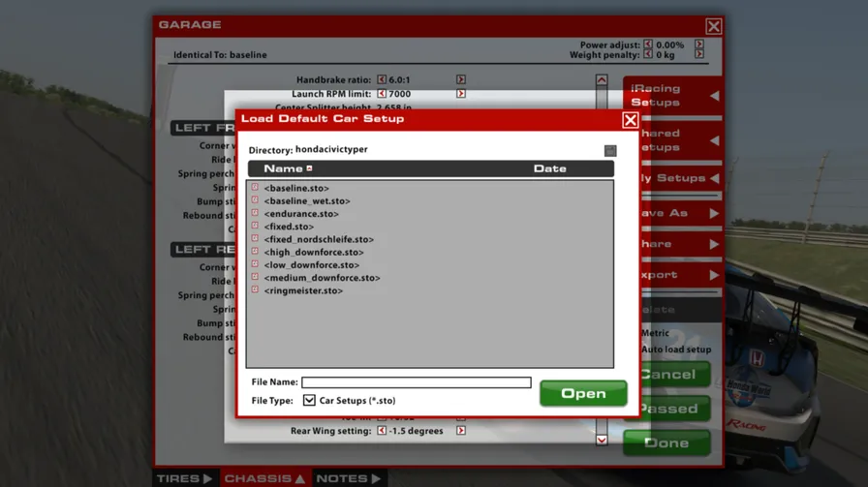868x487 pixels.
Task: Increase the launch RPM limit
Action: pyautogui.click(x=460, y=94)
